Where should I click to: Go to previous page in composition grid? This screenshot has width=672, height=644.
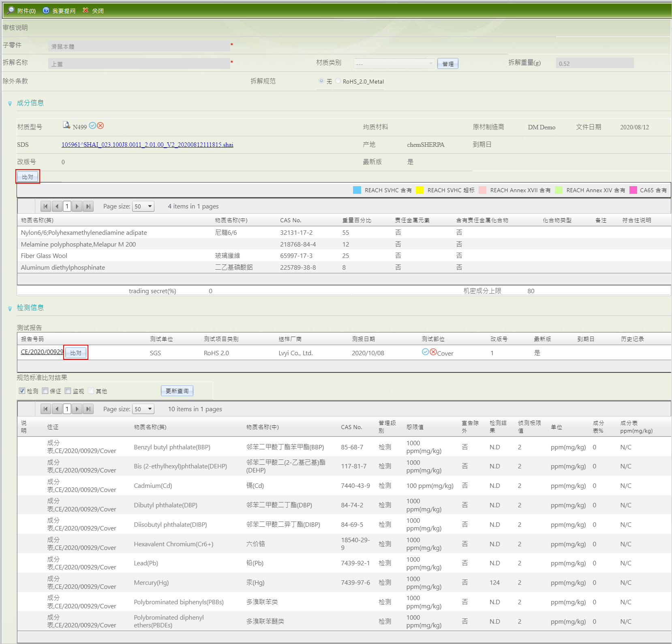(57, 206)
